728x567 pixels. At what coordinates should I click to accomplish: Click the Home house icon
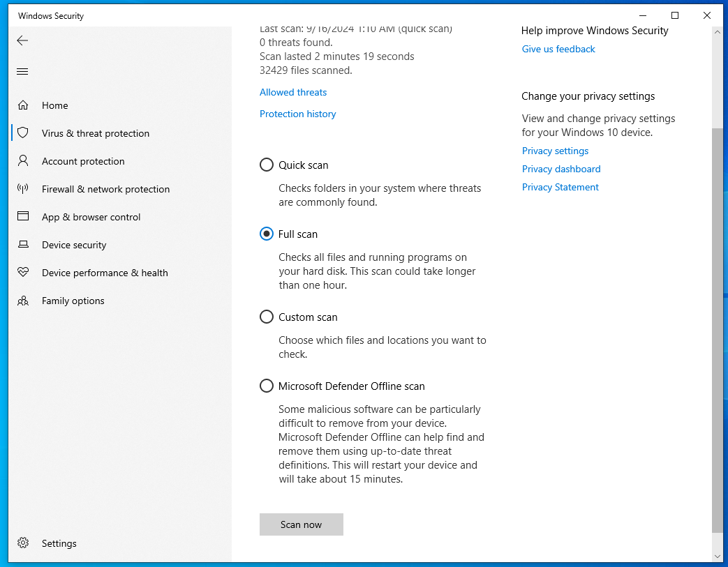[x=23, y=105]
